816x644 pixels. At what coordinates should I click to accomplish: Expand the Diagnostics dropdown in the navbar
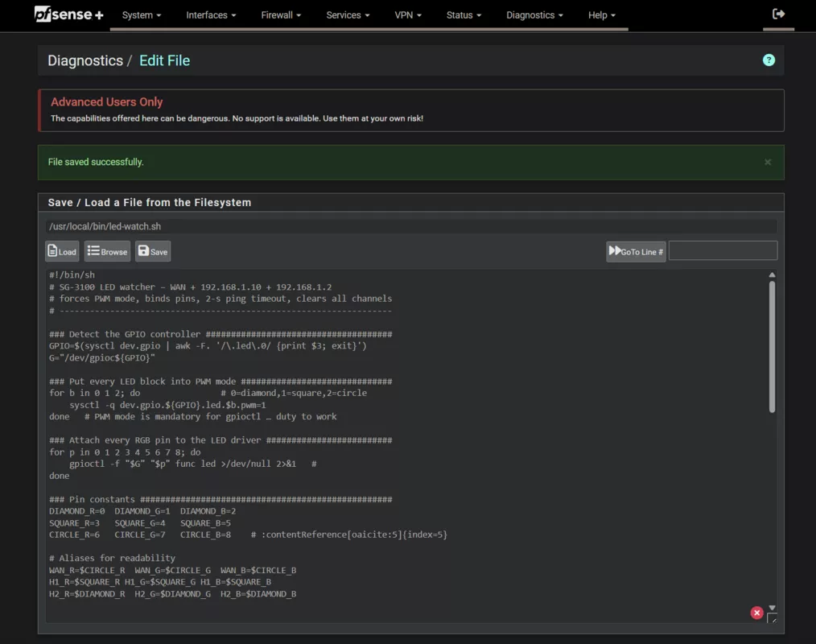point(534,15)
